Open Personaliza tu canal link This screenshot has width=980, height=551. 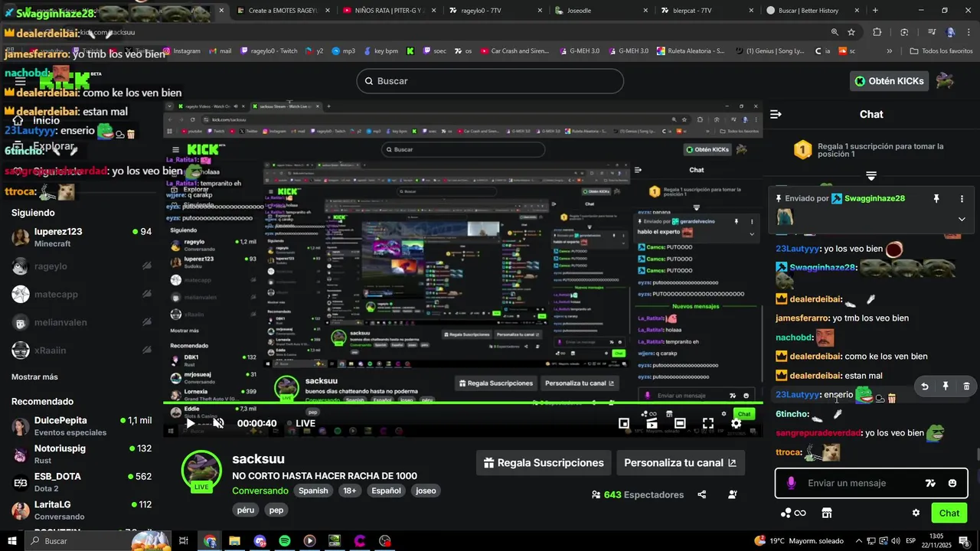680,462
